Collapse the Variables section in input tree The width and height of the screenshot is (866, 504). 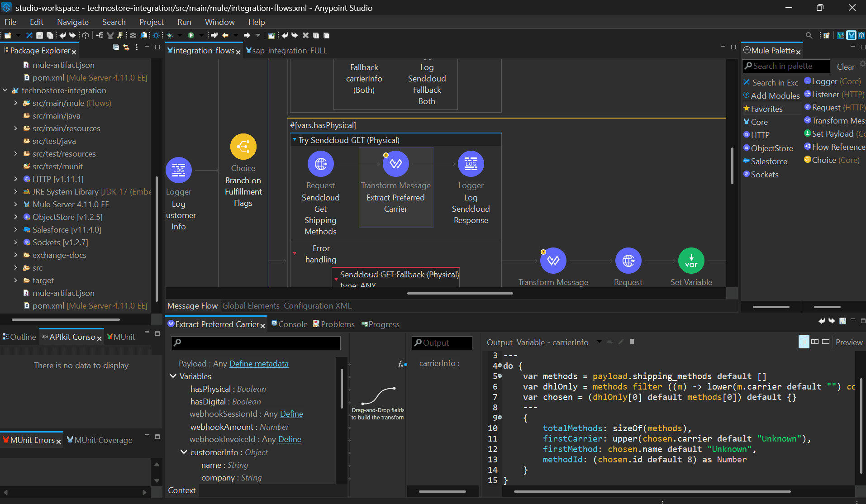[173, 376]
